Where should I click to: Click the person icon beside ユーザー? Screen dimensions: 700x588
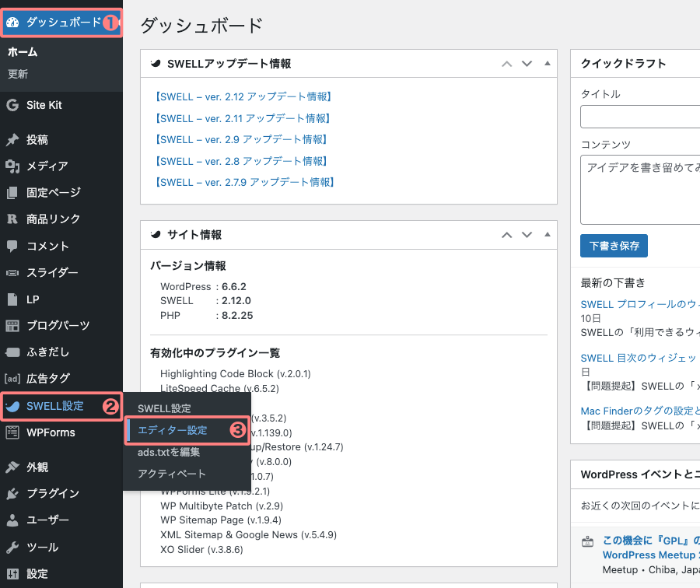coord(12,520)
